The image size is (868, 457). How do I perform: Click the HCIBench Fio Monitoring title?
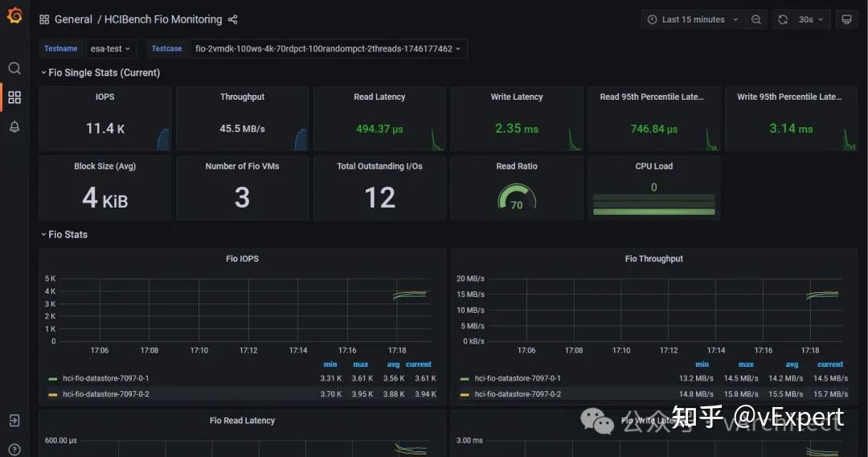point(162,19)
